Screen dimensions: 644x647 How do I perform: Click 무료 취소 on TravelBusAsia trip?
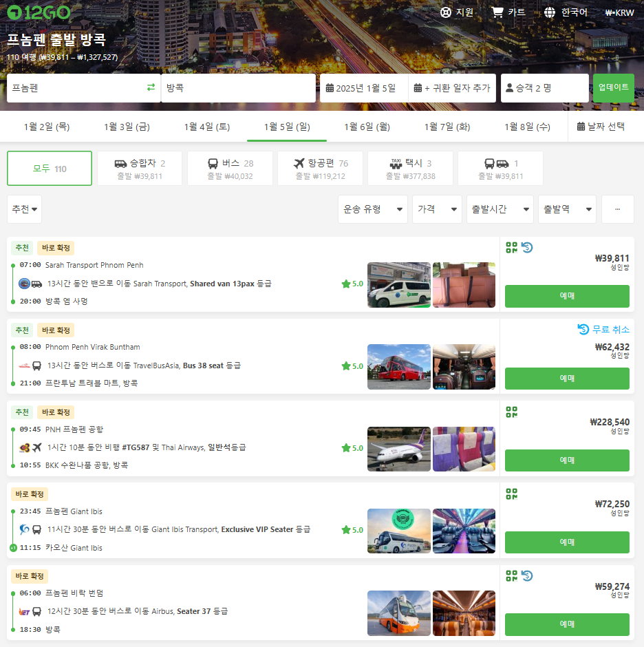603,329
